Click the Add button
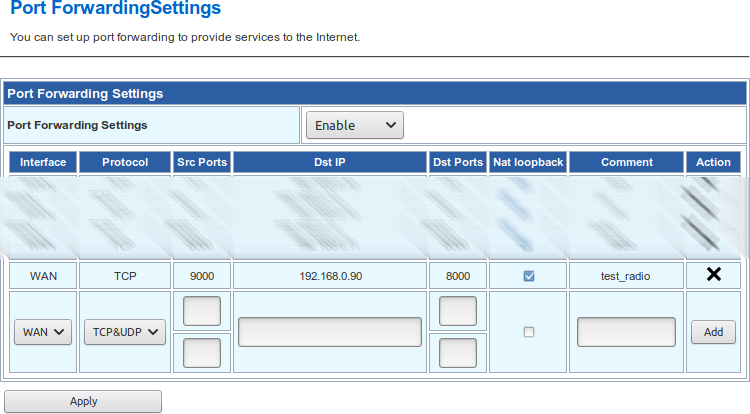Screen dimensions: 750x414 (x=713, y=332)
